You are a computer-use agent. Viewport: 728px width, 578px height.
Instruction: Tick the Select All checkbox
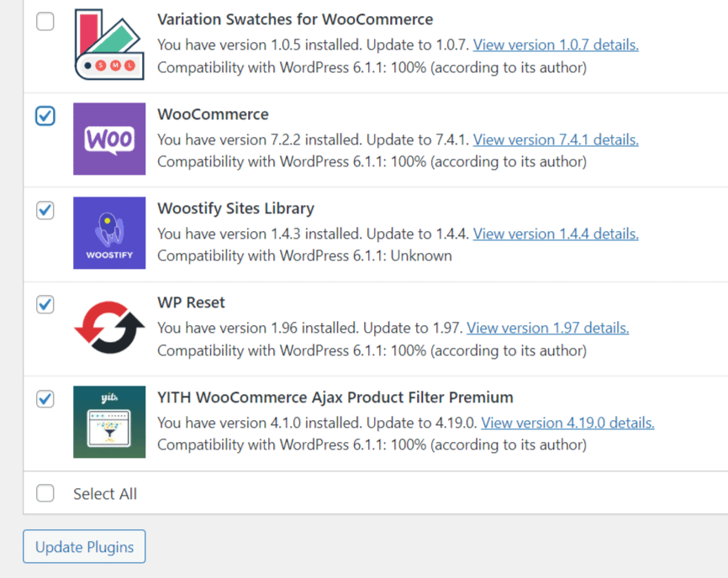point(45,493)
